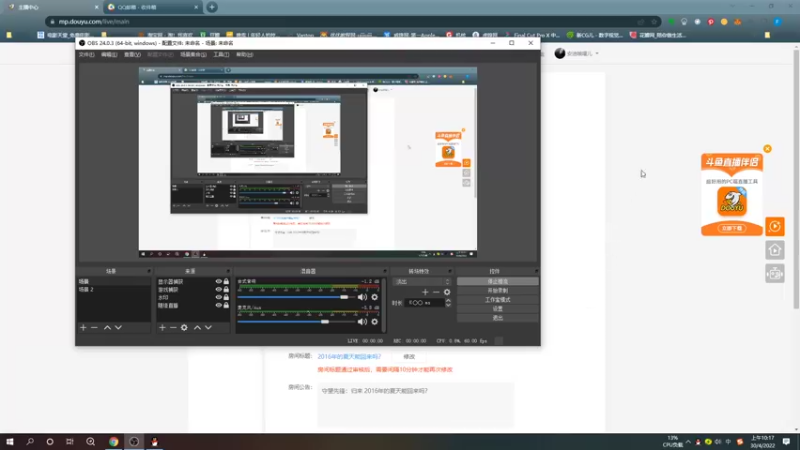
Task: Toggle visibility eye of the 显示器捕获 source
Action: click(x=218, y=282)
